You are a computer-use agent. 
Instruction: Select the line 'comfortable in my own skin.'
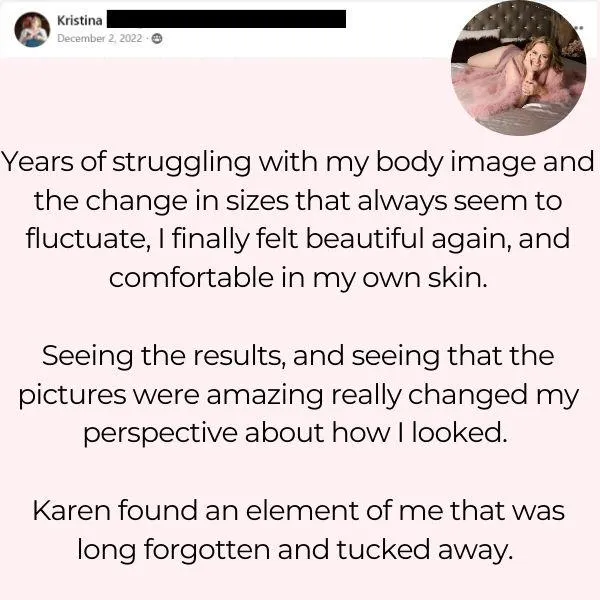[298, 278]
